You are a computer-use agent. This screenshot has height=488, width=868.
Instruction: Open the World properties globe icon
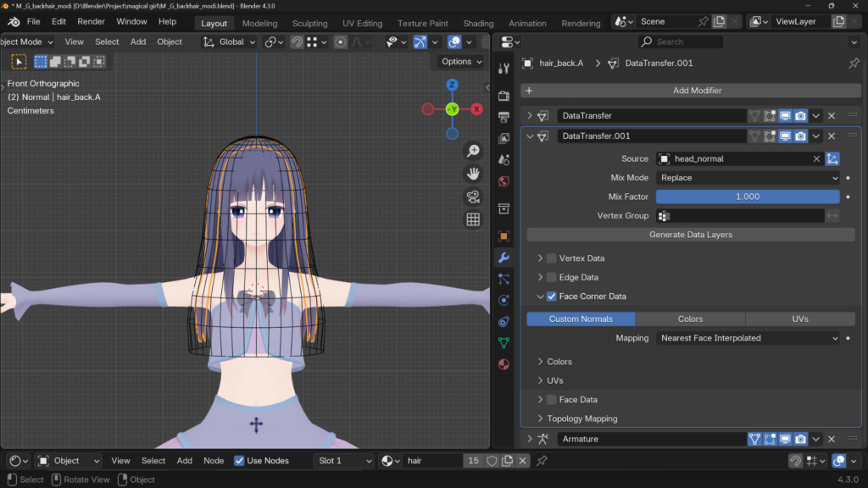[x=504, y=181]
